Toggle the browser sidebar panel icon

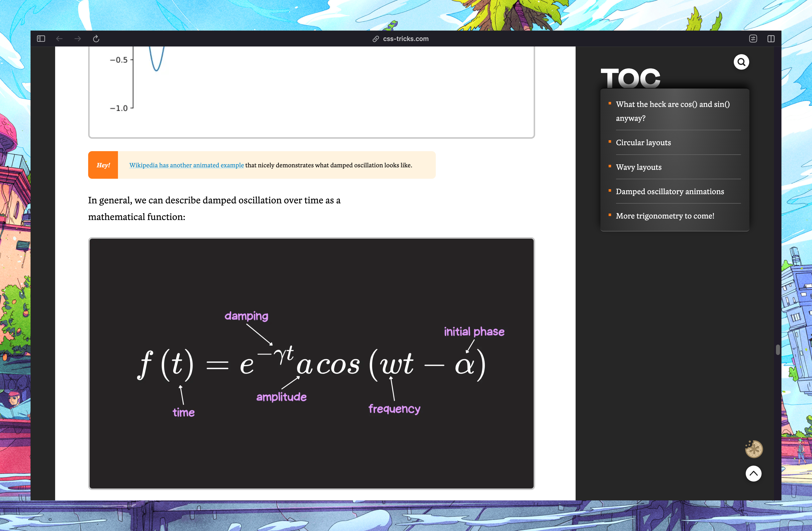(x=41, y=39)
